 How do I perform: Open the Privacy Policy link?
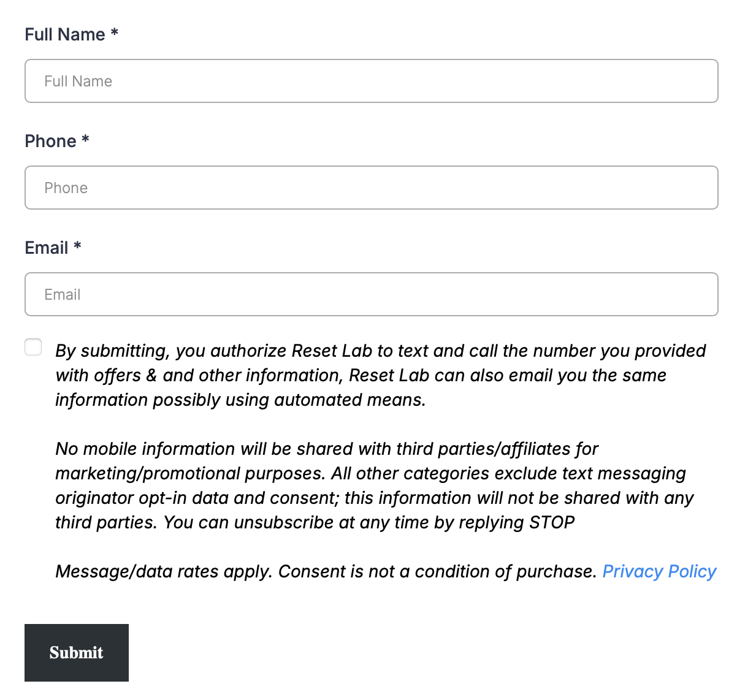659,571
